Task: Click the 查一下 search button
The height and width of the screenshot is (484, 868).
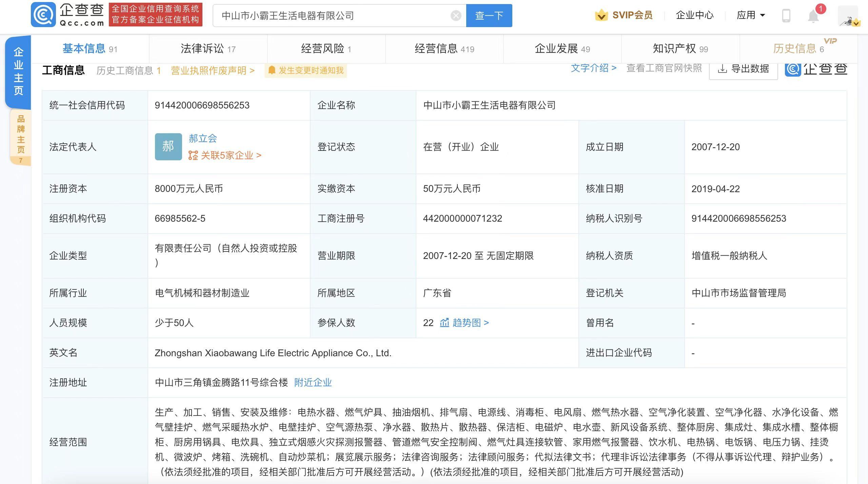Action: (489, 16)
